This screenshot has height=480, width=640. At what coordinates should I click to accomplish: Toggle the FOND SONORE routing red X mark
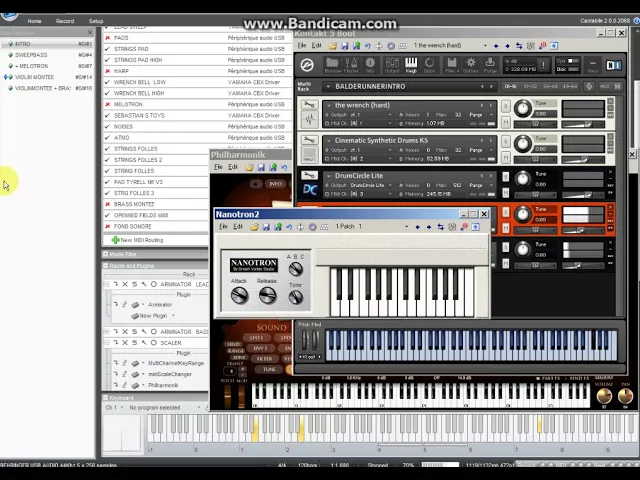click(x=107, y=227)
